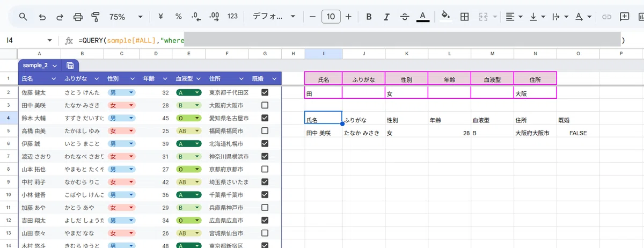The height and width of the screenshot is (248, 644).
Task: Redo the last undone action
Action: (60, 17)
